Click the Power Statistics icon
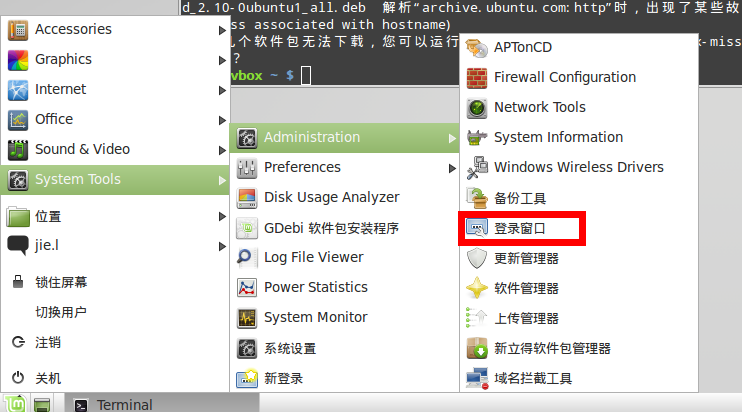The height and width of the screenshot is (412, 742). (247, 287)
